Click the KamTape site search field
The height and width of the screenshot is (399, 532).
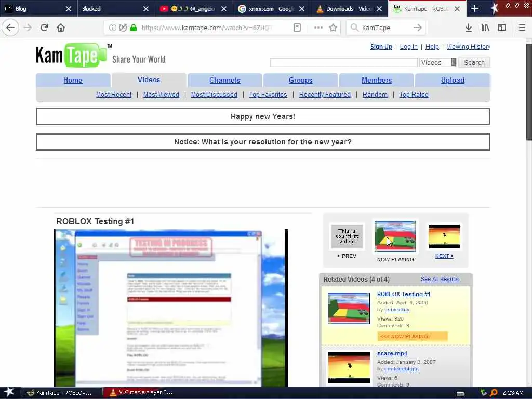tap(344, 62)
